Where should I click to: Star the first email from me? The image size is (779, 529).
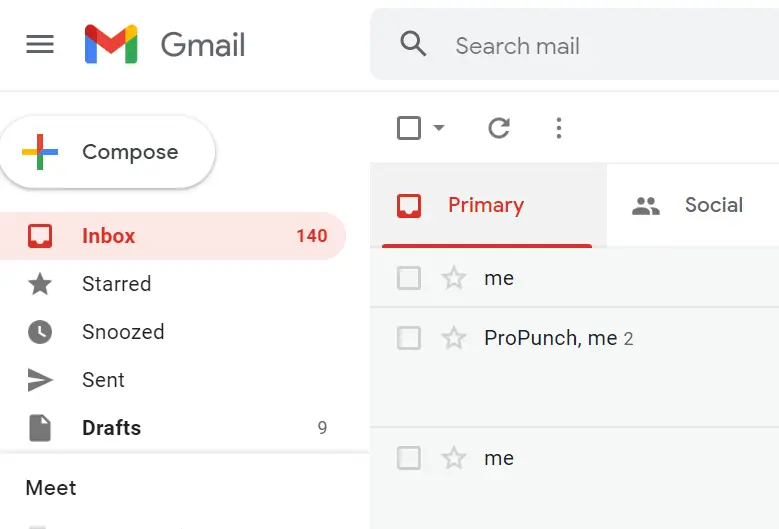point(454,278)
